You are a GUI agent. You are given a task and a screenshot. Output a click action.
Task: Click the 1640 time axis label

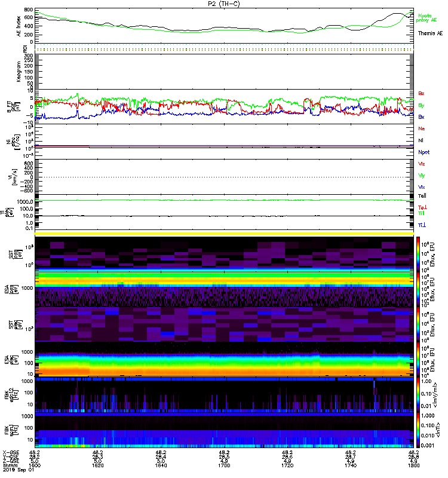(161, 465)
